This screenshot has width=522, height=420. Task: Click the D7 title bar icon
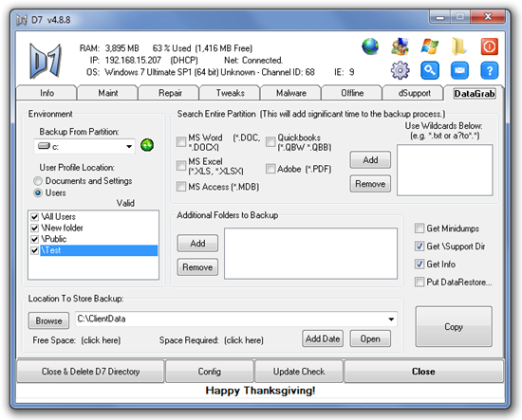(x=22, y=20)
